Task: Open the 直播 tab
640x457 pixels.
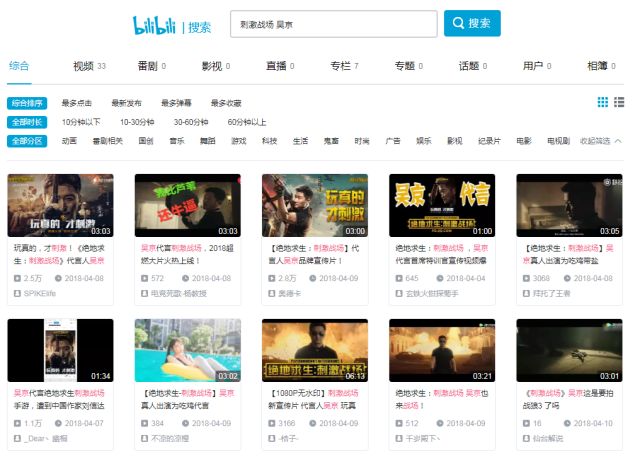Action: [280, 66]
